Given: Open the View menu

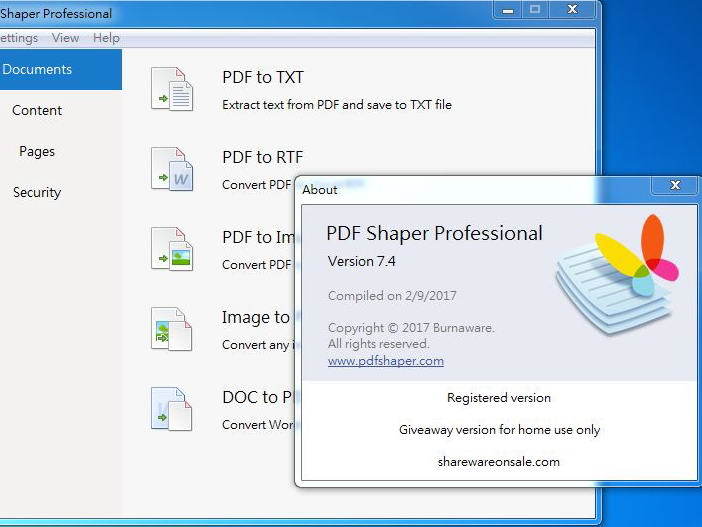Looking at the screenshot, I should [x=65, y=38].
